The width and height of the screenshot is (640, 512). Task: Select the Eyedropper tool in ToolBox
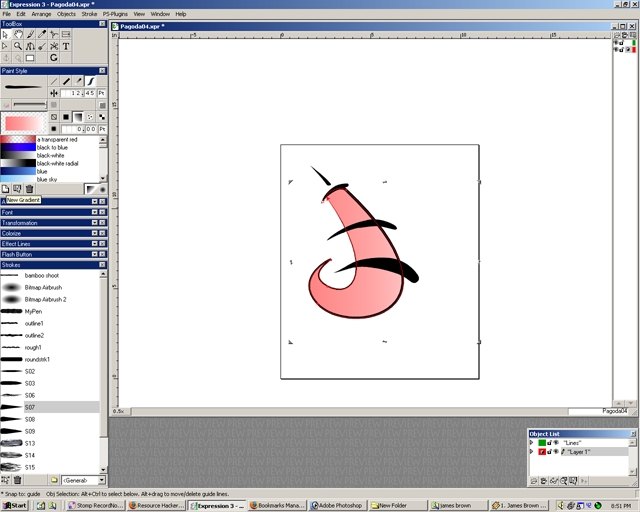42,35
